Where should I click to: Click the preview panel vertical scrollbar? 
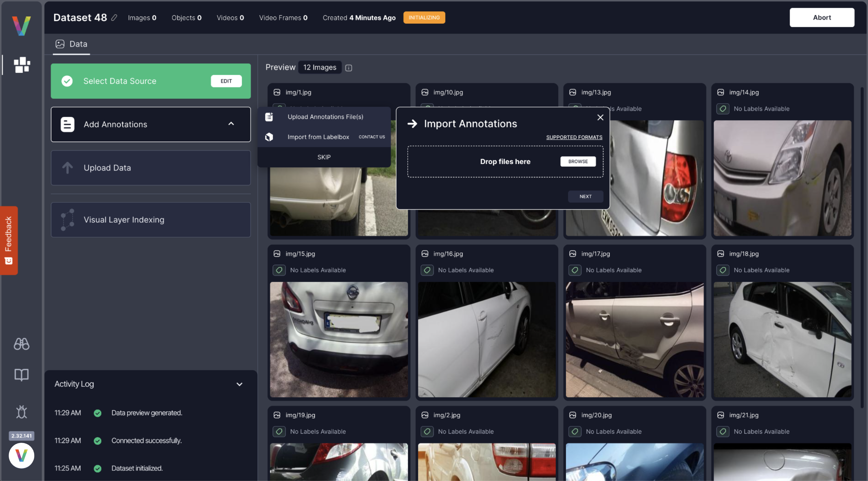click(x=862, y=247)
